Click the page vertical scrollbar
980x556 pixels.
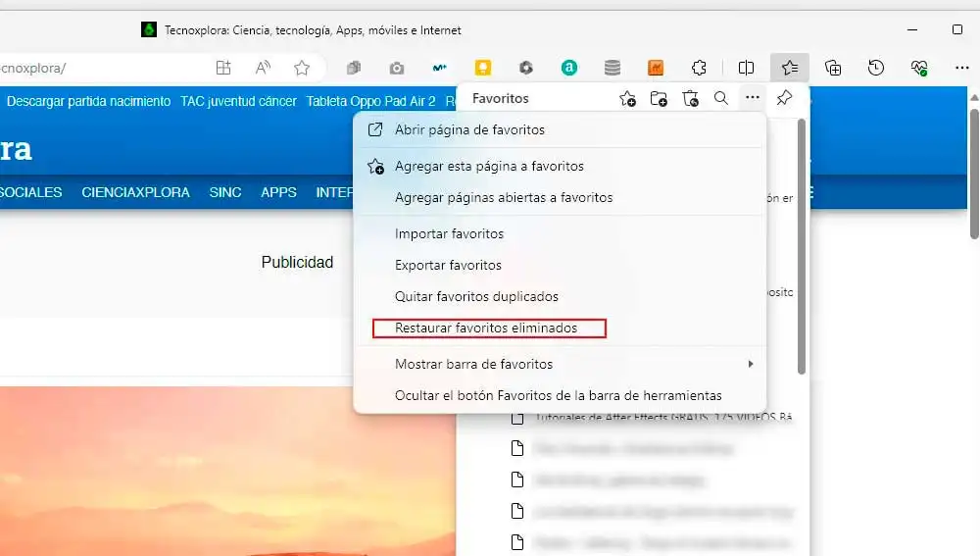coord(974,174)
